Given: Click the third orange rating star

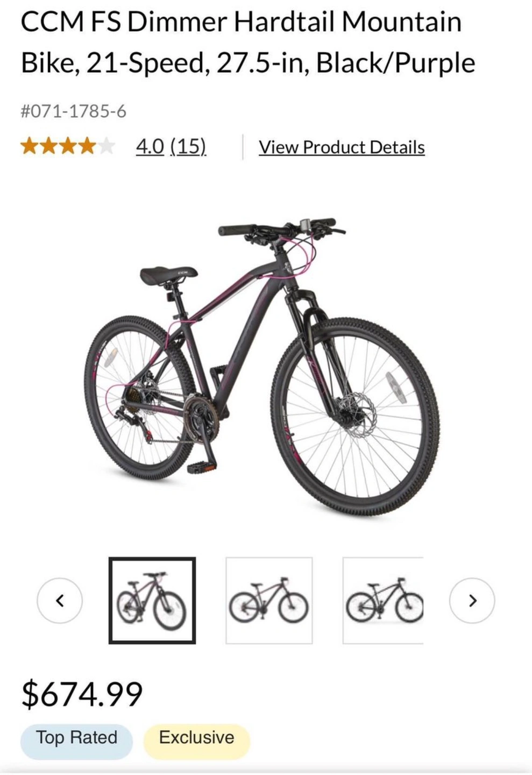Looking at the screenshot, I should pyautogui.click(x=67, y=146).
